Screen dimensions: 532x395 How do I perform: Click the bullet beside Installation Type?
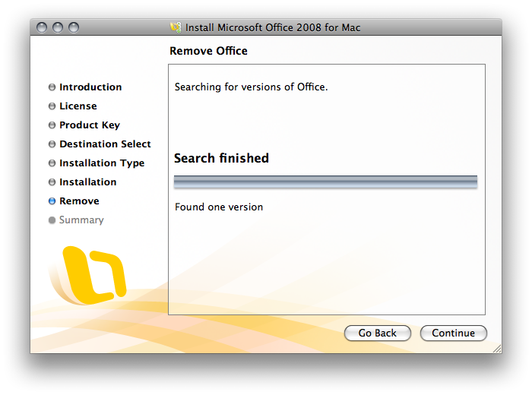(x=52, y=163)
